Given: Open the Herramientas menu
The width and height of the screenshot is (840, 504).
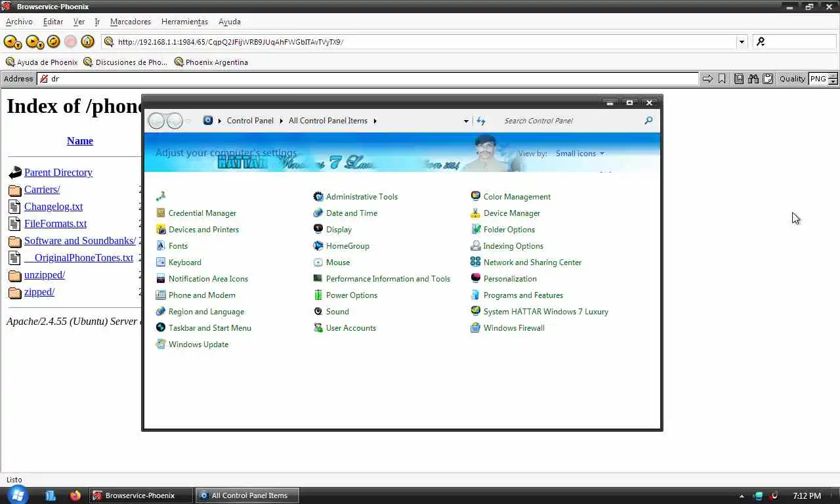Looking at the screenshot, I should [x=184, y=22].
